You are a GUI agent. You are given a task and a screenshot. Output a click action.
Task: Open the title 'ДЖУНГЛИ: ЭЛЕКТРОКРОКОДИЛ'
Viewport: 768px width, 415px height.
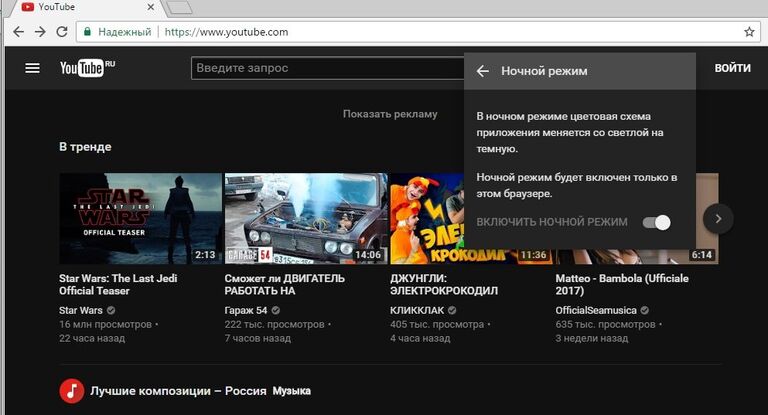(x=444, y=284)
